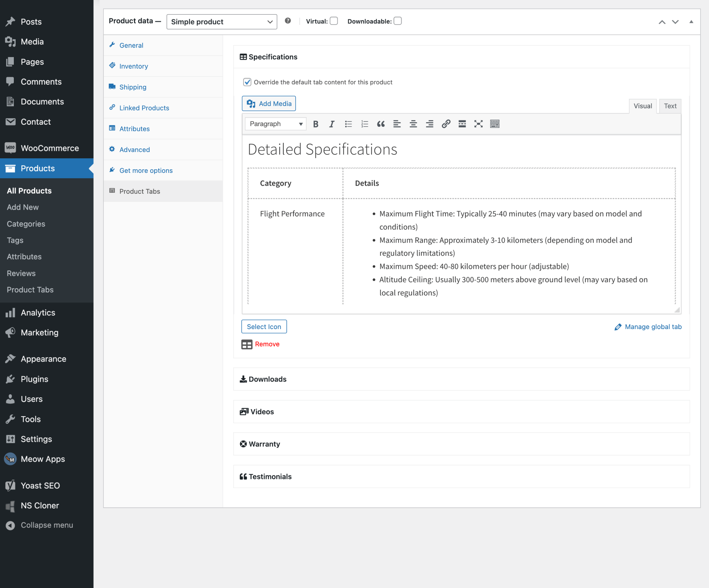The image size is (709, 588).
Task: Apply italic formatting
Action: click(x=331, y=124)
